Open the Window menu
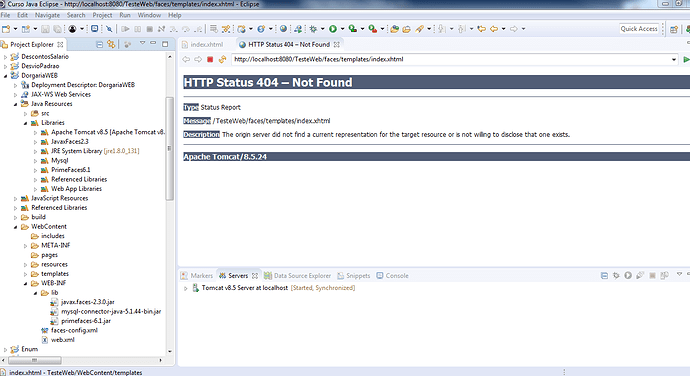 [x=149, y=15]
